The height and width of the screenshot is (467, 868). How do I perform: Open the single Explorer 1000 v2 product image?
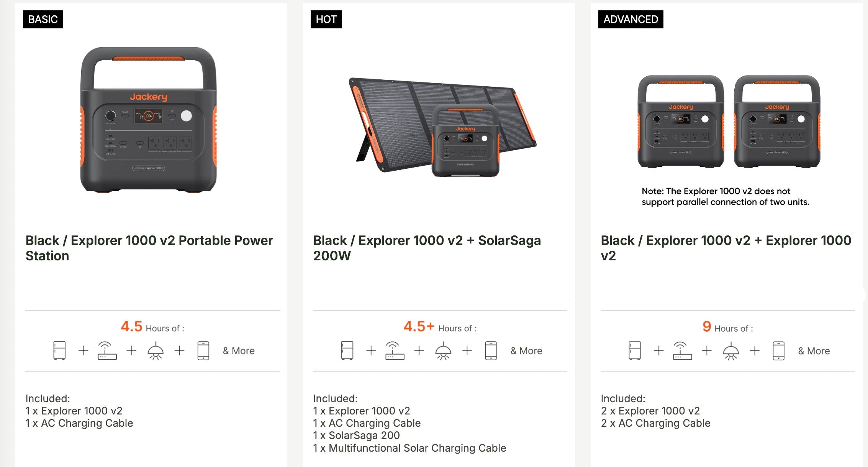pos(149,120)
